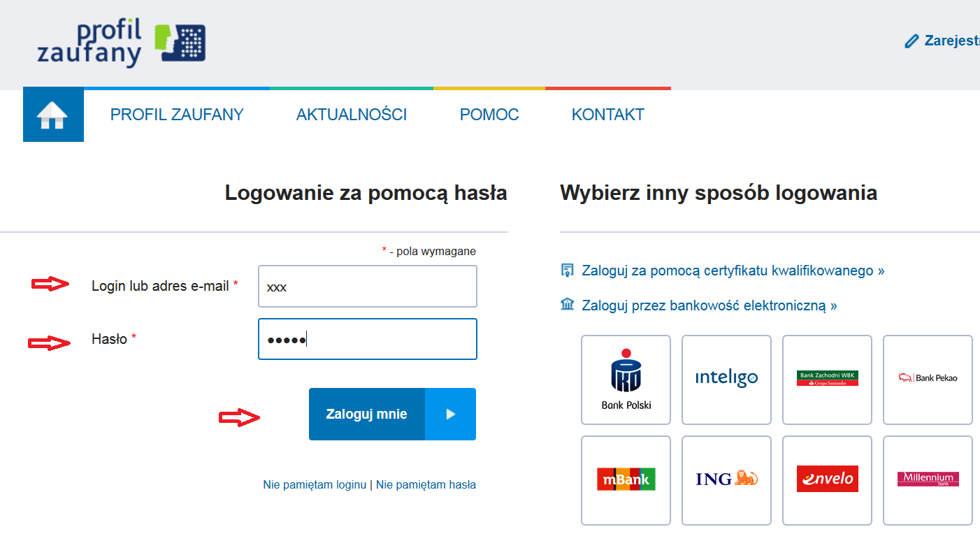
Task: Focus the Login lub adres e-mail field
Action: [x=368, y=286]
